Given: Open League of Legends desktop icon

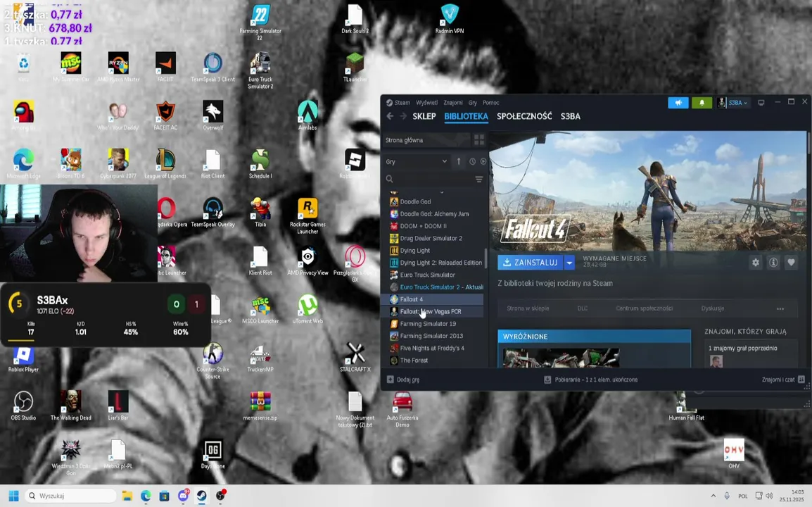Looking at the screenshot, I should click(x=165, y=164).
